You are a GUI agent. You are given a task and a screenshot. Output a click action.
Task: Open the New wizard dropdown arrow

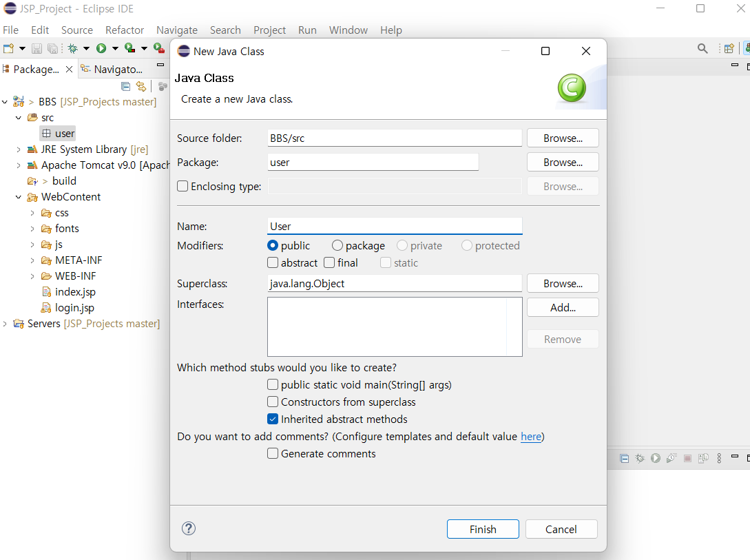(22, 48)
